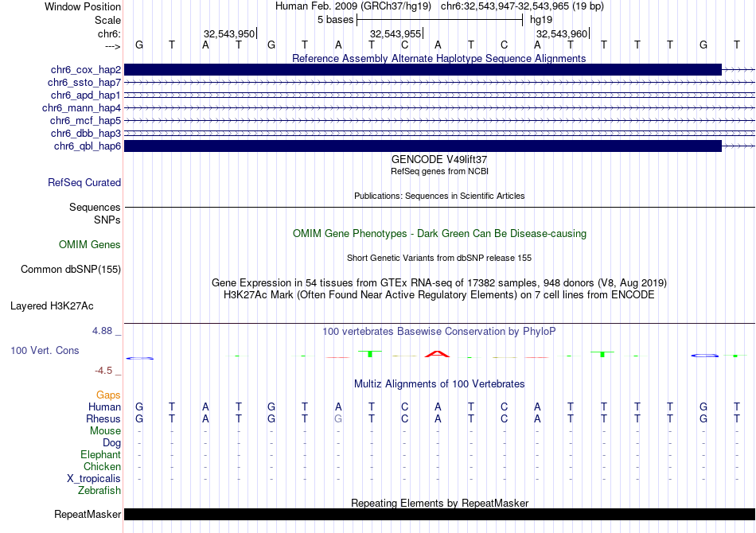
Task: Click the Chicken species label
Action: (x=102, y=466)
